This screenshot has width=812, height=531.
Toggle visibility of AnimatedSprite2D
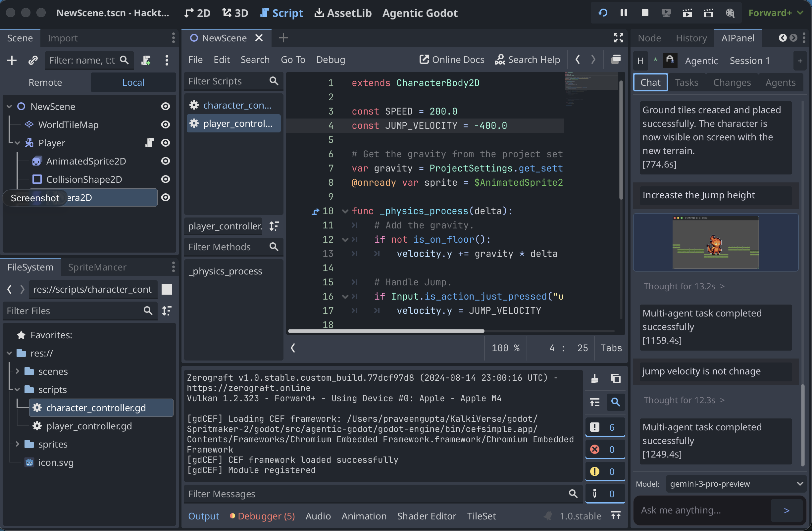166,161
